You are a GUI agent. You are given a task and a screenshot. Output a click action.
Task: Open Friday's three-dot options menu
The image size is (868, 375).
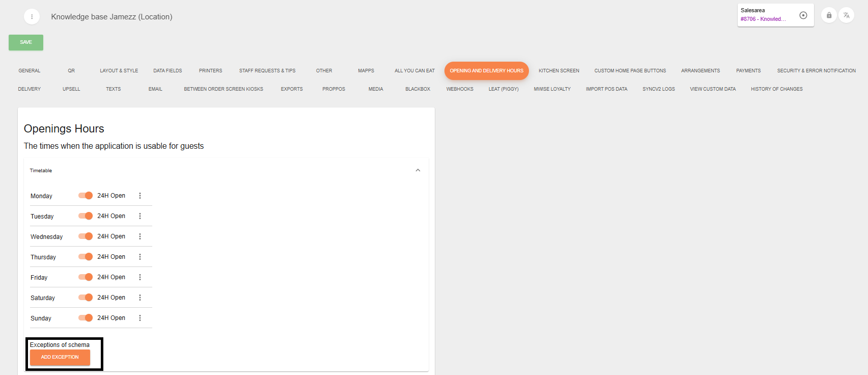pyautogui.click(x=140, y=277)
